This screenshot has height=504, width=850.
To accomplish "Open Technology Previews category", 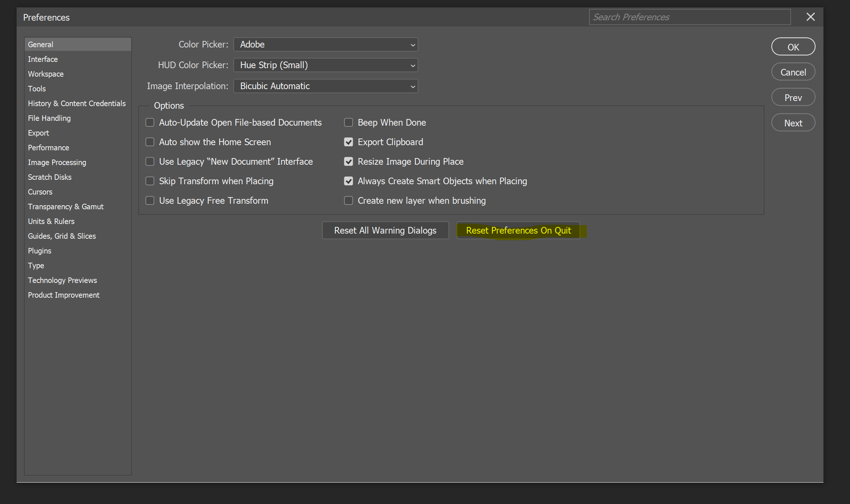I will click(62, 280).
